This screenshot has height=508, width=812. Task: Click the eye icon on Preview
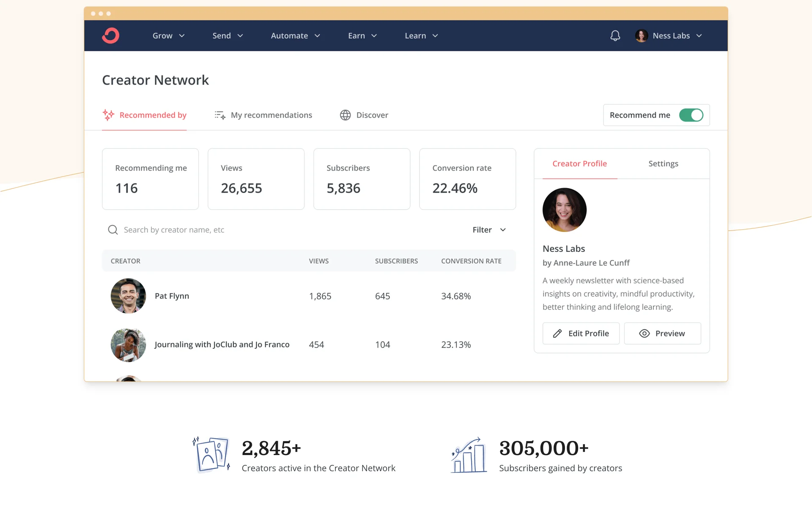click(x=644, y=334)
